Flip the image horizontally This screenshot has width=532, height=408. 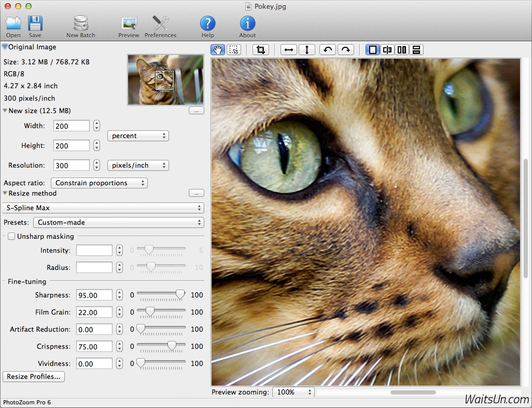(288, 49)
